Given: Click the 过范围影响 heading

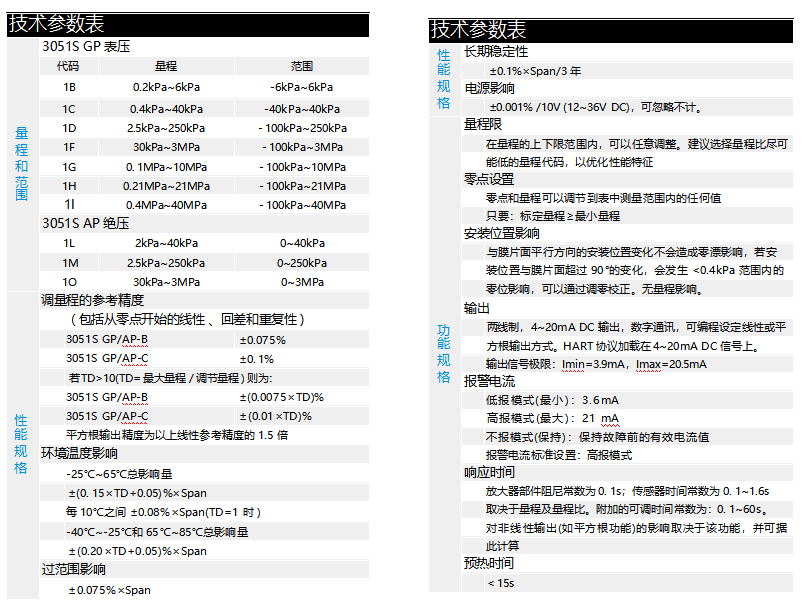Looking at the screenshot, I should [x=72, y=569].
